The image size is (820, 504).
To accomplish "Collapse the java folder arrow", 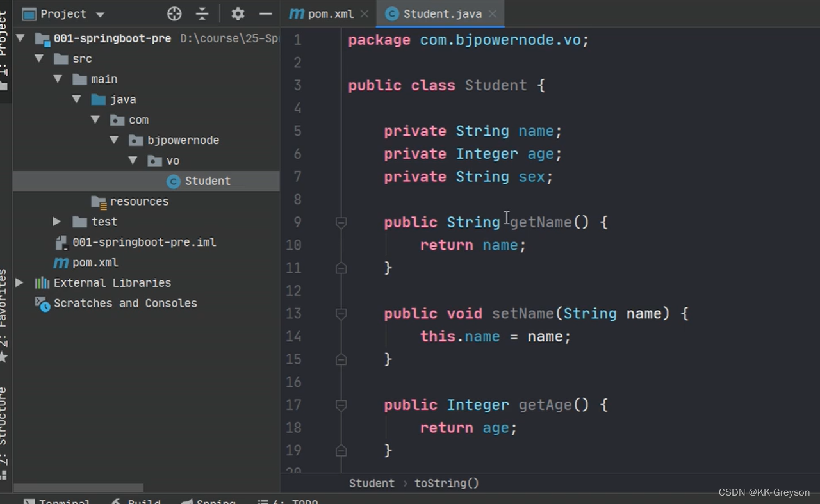I will point(77,99).
